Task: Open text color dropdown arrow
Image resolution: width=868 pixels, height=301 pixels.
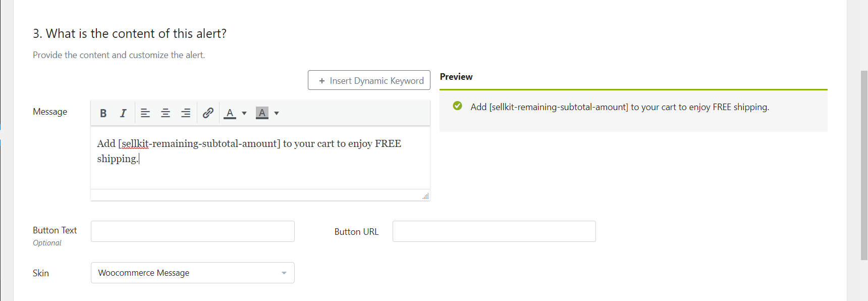Action: pos(244,113)
